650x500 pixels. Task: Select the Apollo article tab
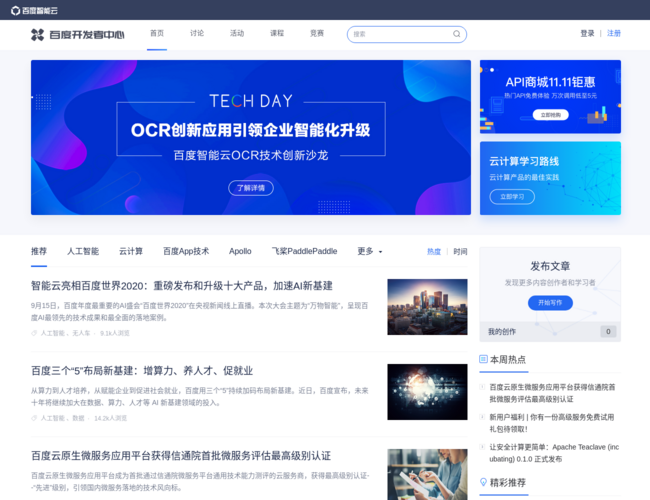240,251
